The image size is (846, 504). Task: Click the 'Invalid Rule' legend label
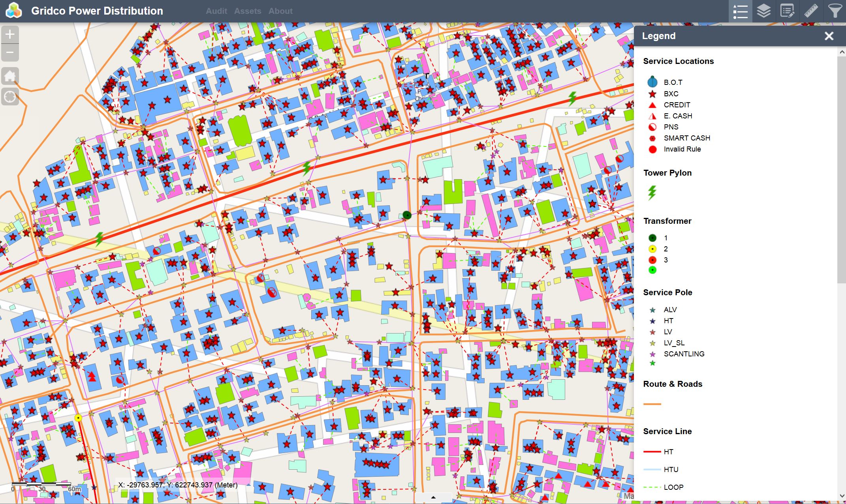682,149
